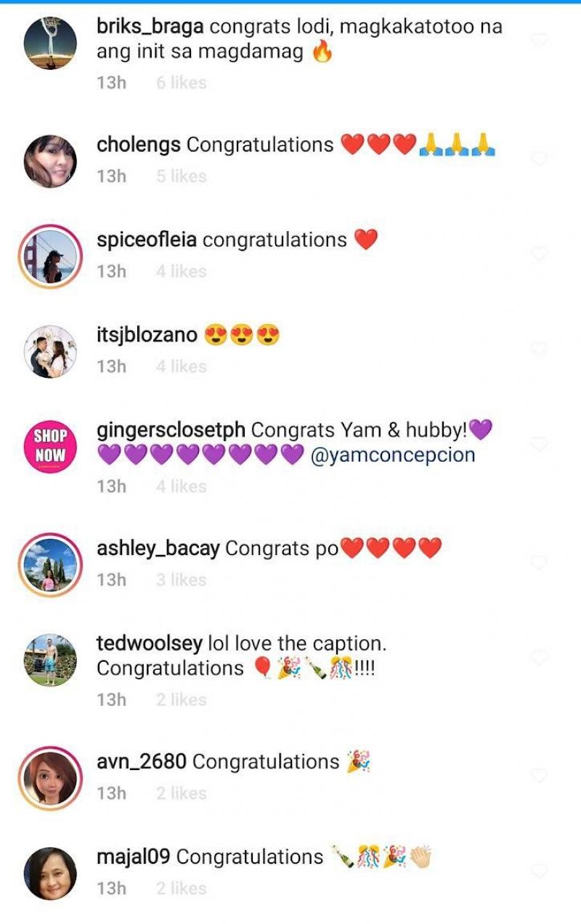Like gingersclosetph's comment
This screenshot has width=581, height=924.
tap(539, 444)
